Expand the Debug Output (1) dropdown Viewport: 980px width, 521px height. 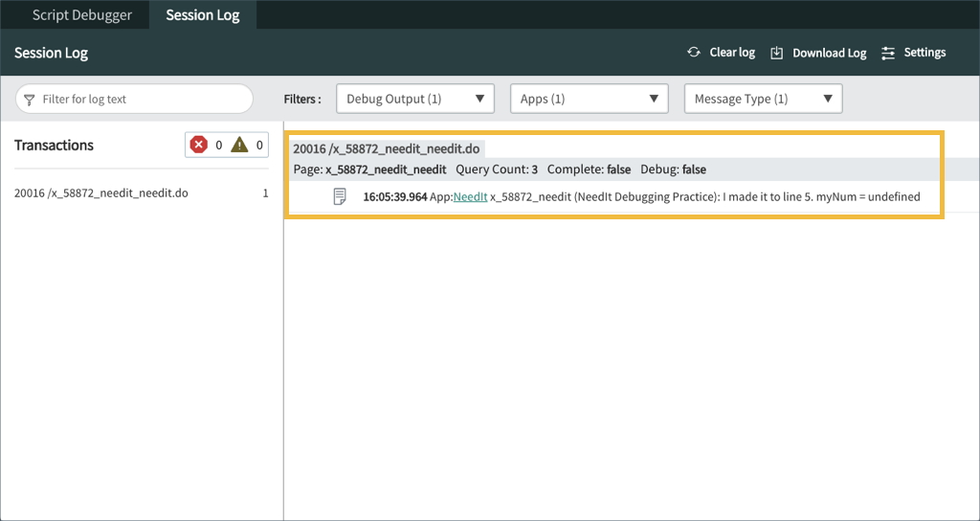tap(414, 99)
